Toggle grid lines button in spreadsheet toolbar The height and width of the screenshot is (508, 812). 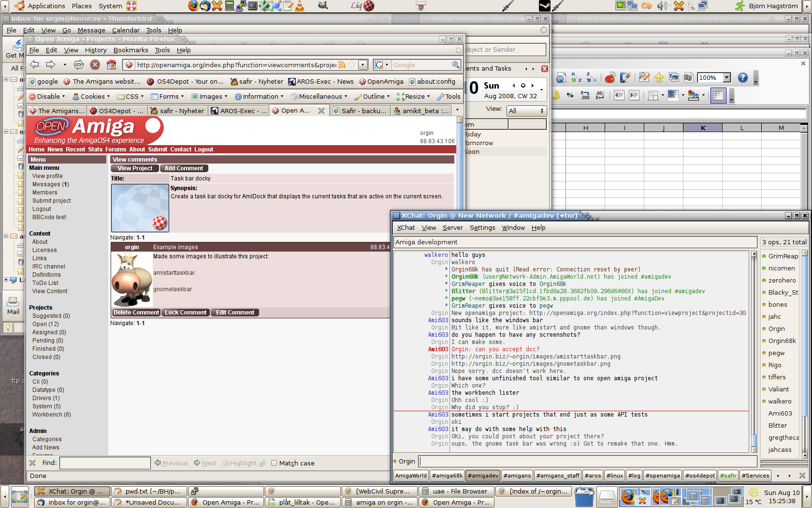pos(718,95)
